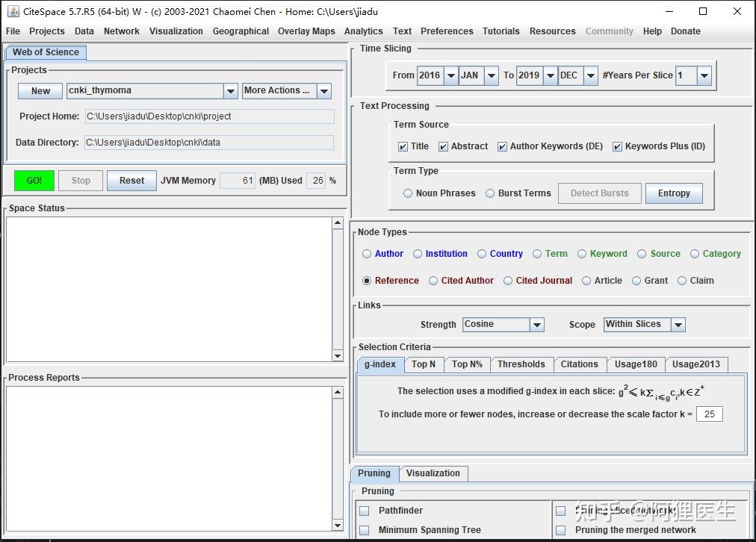
Task: Switch to the lower Visualization tab
Action: 433,473
